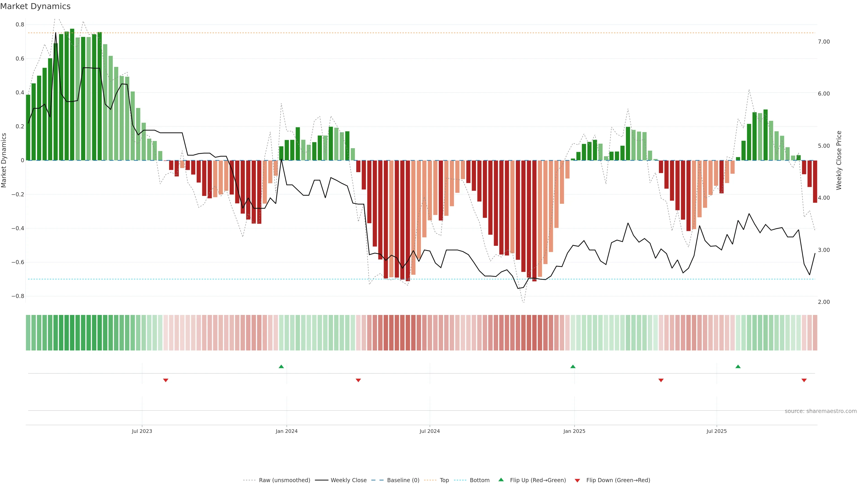The width and height of the screenshot is (868, 488).
Task: Click the green Flip Up marker near Jan 2024
Action: point(281,366)
